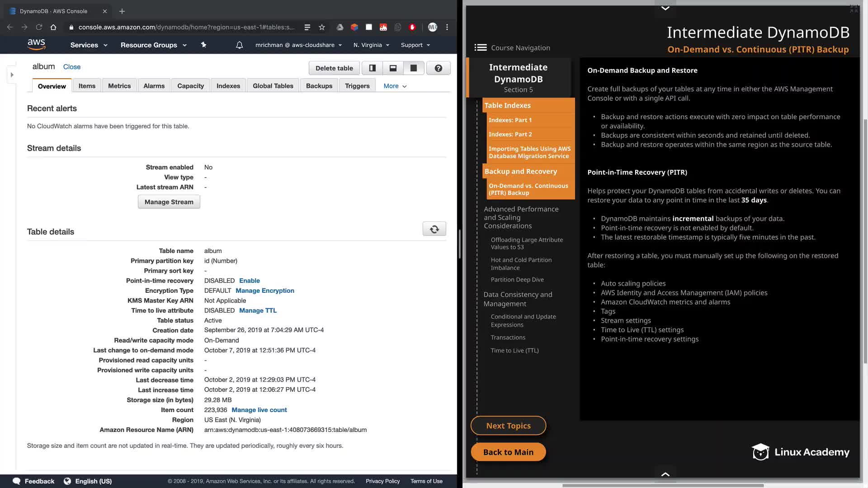Bookmark page with star icon
868x488 pixels.
pyautogui.click(x=322, y=27)
